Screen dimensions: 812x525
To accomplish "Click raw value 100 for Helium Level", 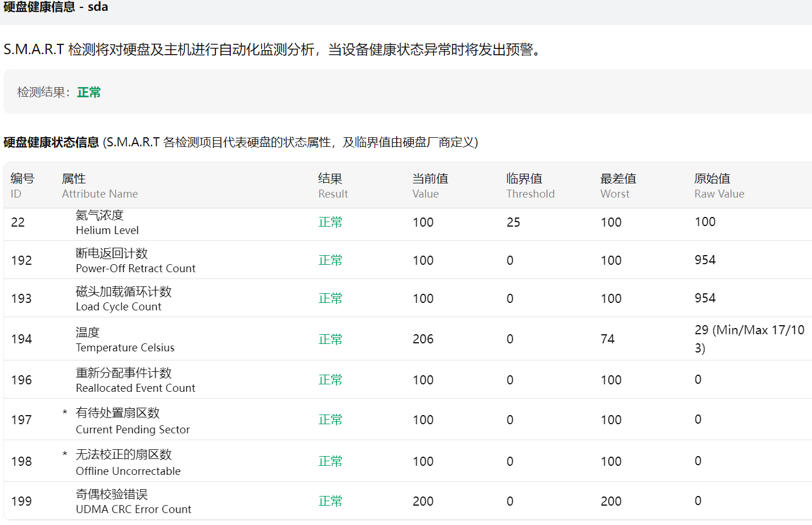I will pyautogui.click(x=705, y=222).
